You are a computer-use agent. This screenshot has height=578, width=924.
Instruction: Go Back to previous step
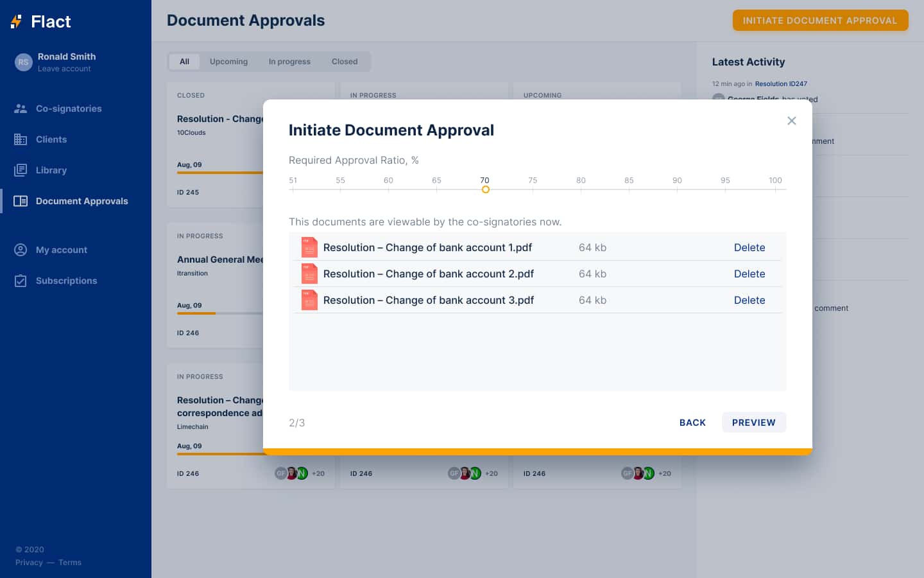(x=692, y=423)
